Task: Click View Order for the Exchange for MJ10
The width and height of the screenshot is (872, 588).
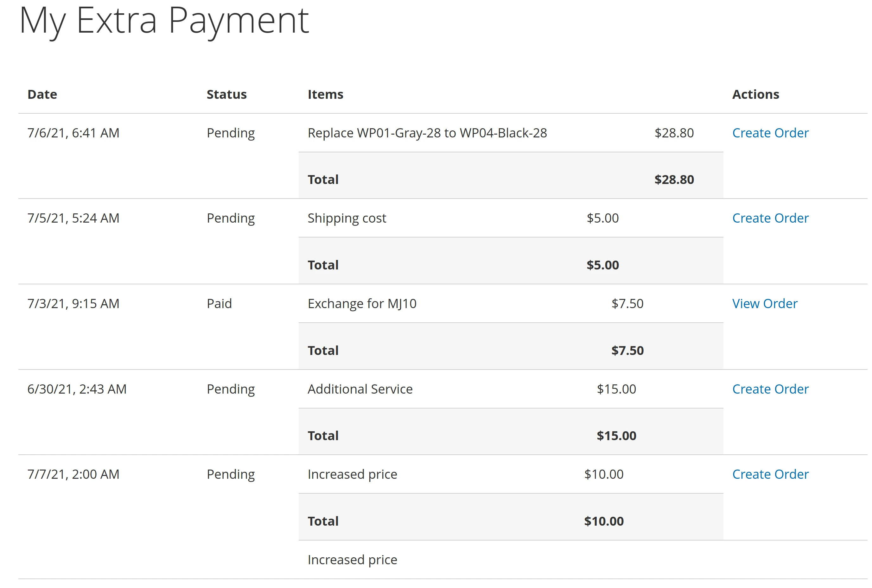Action: click(x=764, y=304)
